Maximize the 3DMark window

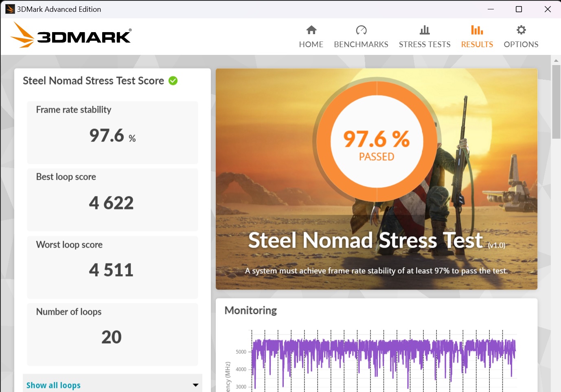519,9
